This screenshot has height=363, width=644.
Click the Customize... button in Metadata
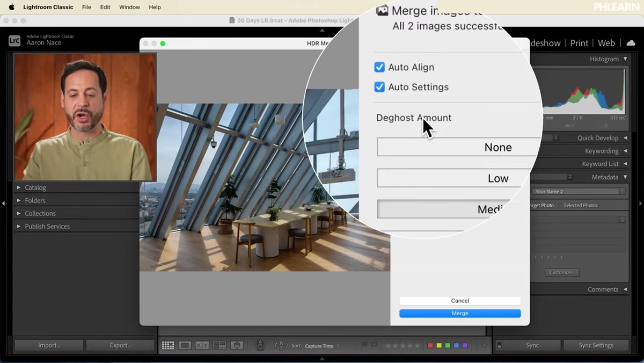562,272
